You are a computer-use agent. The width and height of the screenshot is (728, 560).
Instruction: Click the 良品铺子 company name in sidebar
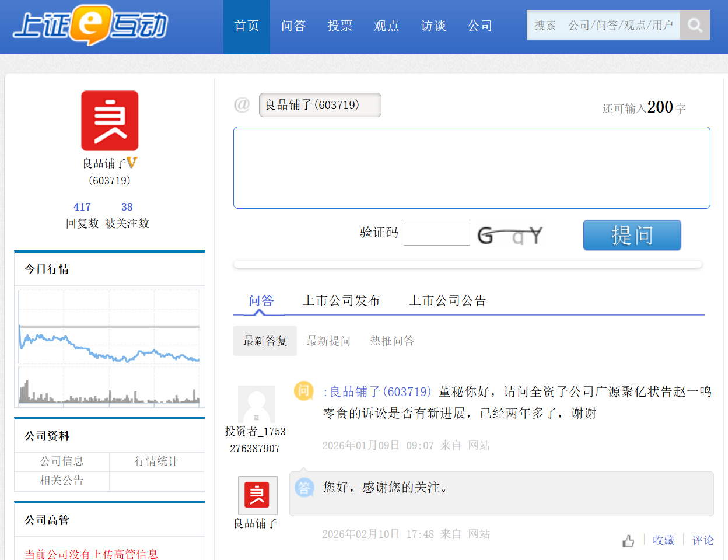coord(104,163)
